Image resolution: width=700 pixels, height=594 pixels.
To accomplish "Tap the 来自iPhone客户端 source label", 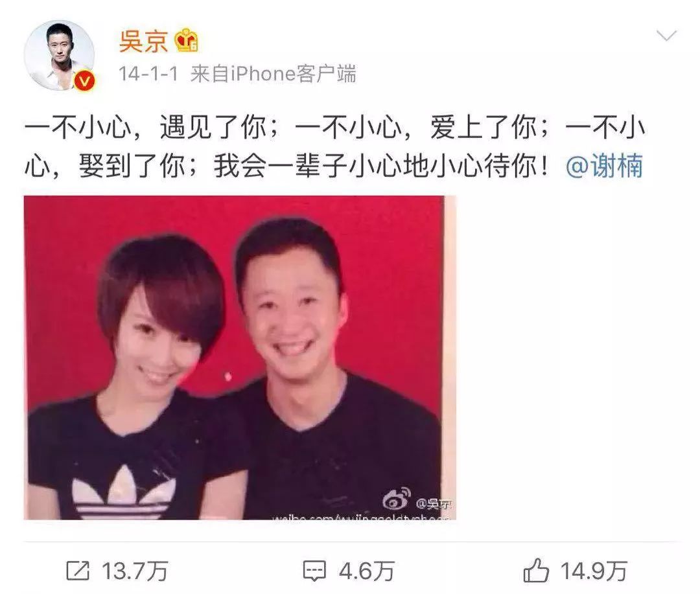I will [274, 74].
